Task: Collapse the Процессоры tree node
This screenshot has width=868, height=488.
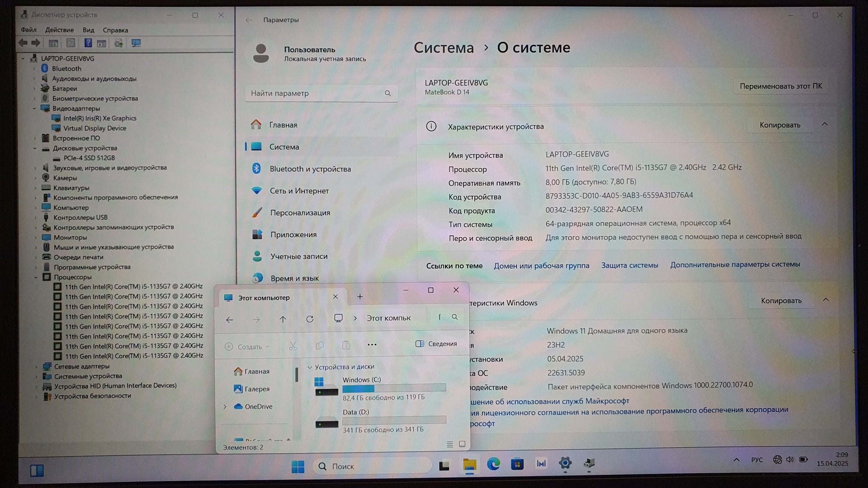Action: coord(36,277)
